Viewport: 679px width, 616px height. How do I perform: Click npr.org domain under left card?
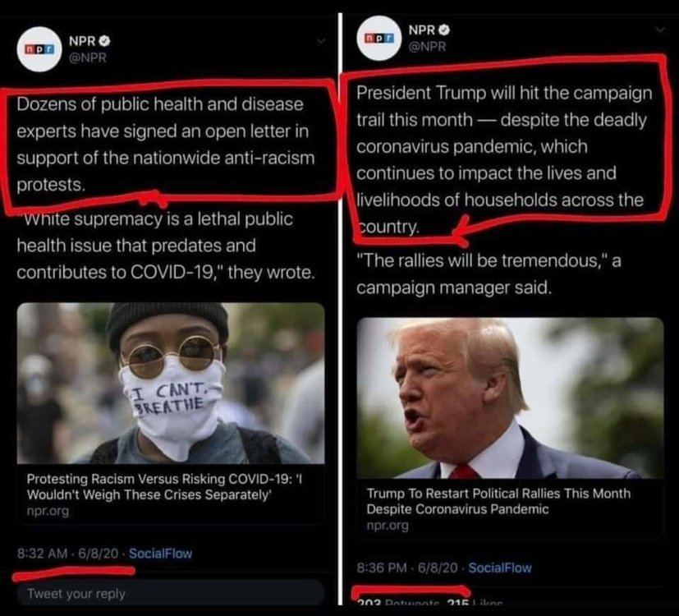pos(48,512)
